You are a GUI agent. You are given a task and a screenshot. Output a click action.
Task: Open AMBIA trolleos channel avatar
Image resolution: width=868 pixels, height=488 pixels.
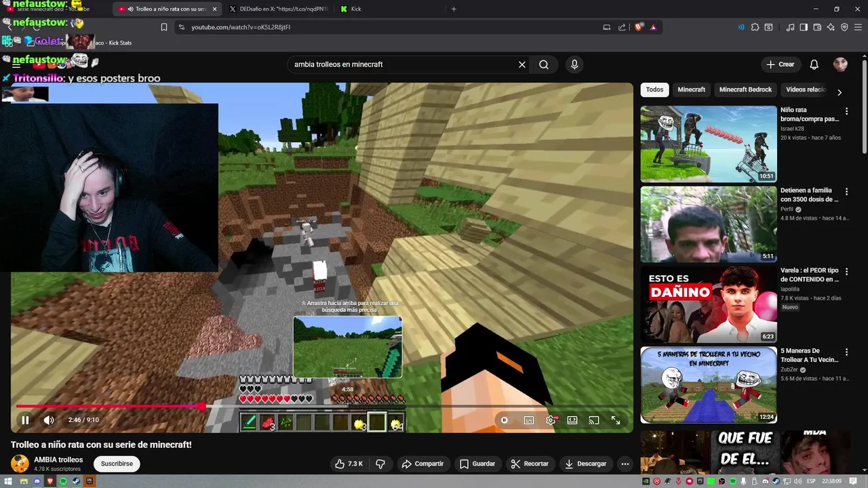click(x=20, y=464)
